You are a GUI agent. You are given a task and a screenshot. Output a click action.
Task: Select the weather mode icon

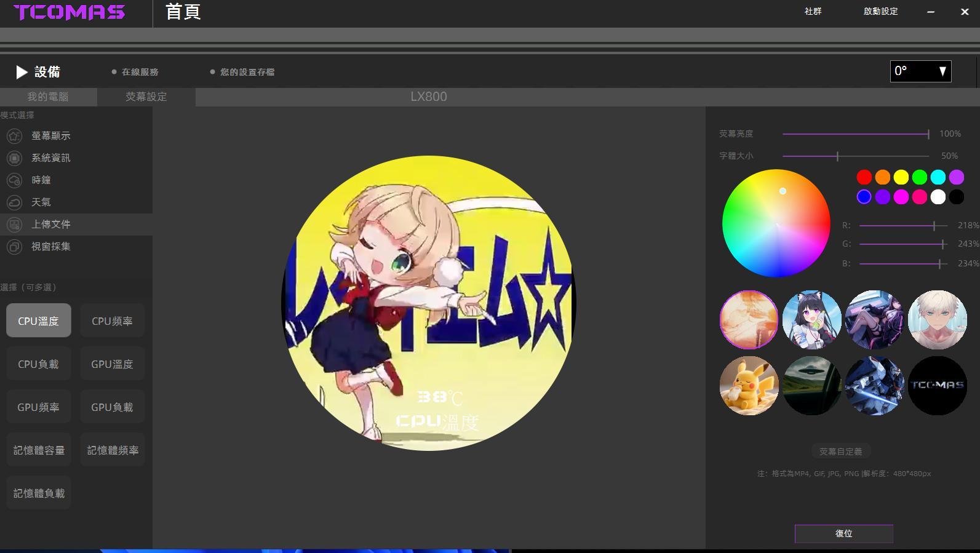coord(14,202)
